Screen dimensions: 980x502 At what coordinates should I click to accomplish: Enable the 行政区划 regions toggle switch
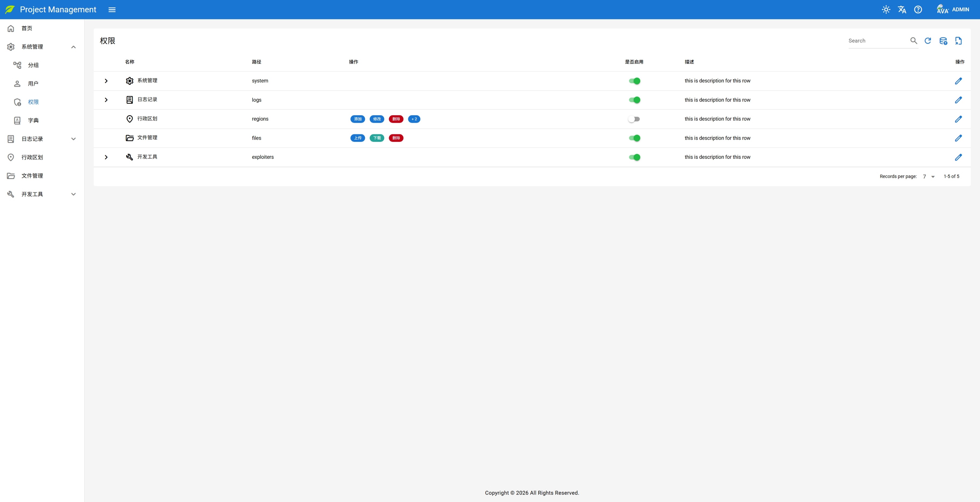(634, 119)
